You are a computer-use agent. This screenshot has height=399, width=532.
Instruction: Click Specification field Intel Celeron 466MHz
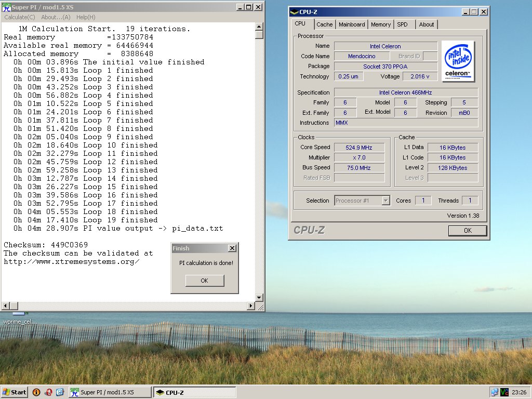[x=406, y=92]
